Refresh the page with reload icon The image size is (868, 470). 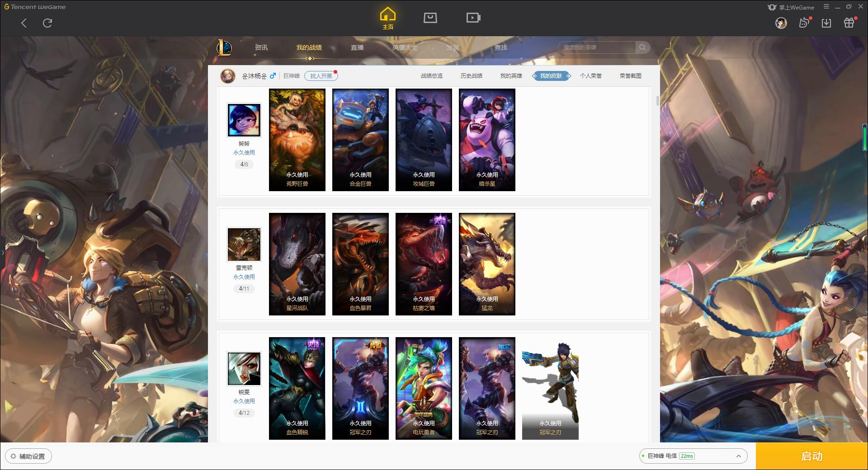47,23
